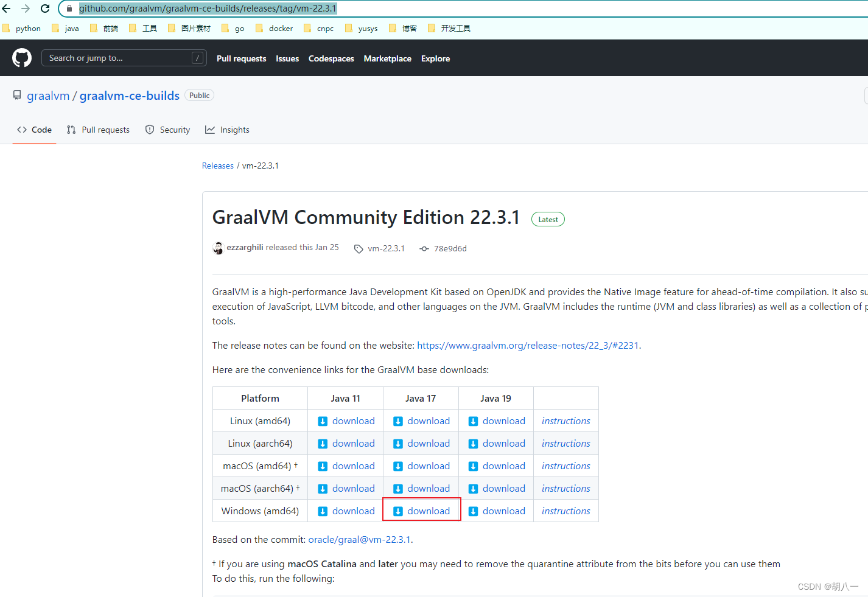This screenshot has height=597, width=868.
Task: Click the browser back arrow
Action: 7,9
